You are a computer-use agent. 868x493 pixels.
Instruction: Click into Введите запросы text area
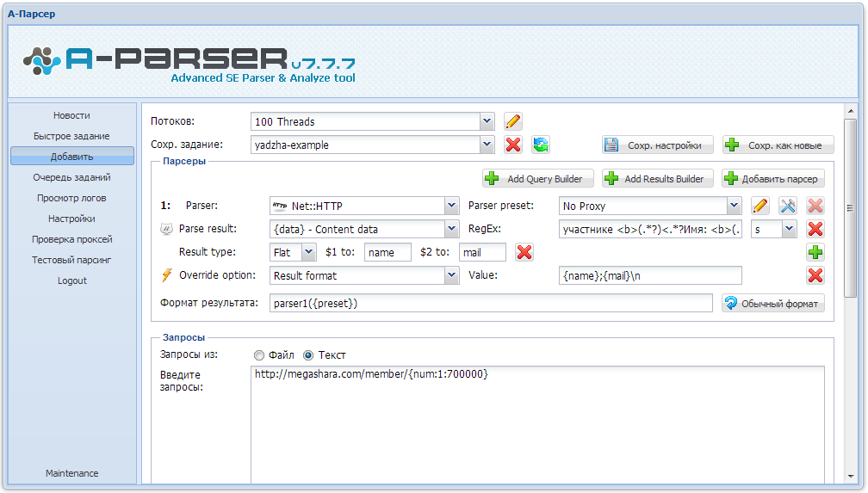(537, 424)
